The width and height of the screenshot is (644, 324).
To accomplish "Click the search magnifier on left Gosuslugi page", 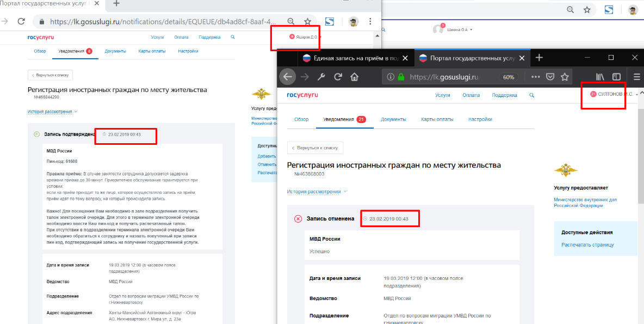I will 233,37.
